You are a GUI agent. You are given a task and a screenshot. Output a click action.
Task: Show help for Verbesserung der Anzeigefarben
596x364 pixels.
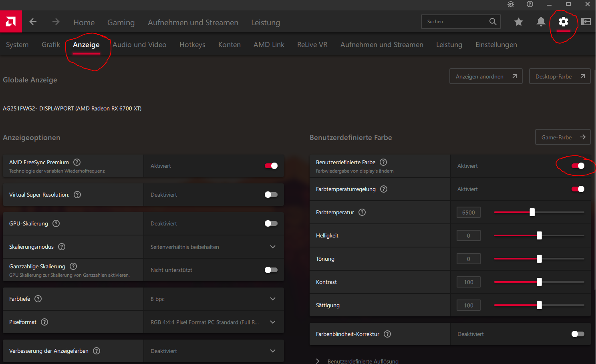pos(97,351)
